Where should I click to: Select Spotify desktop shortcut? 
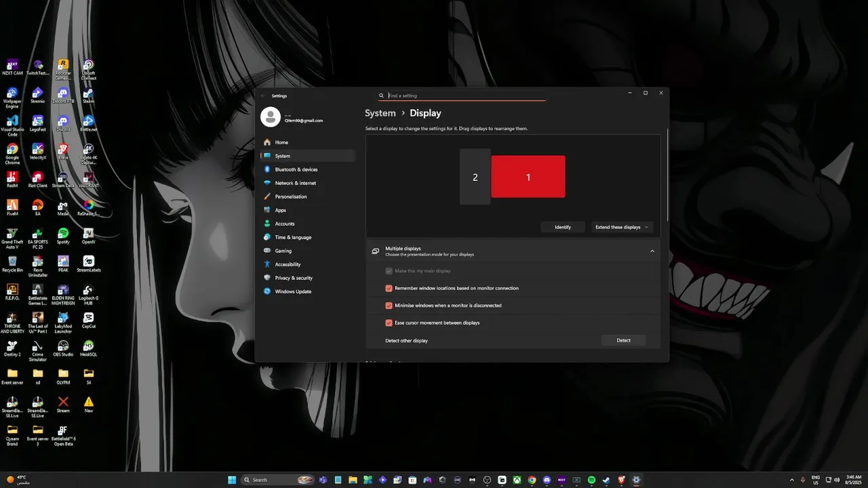(x=63, y=236)
